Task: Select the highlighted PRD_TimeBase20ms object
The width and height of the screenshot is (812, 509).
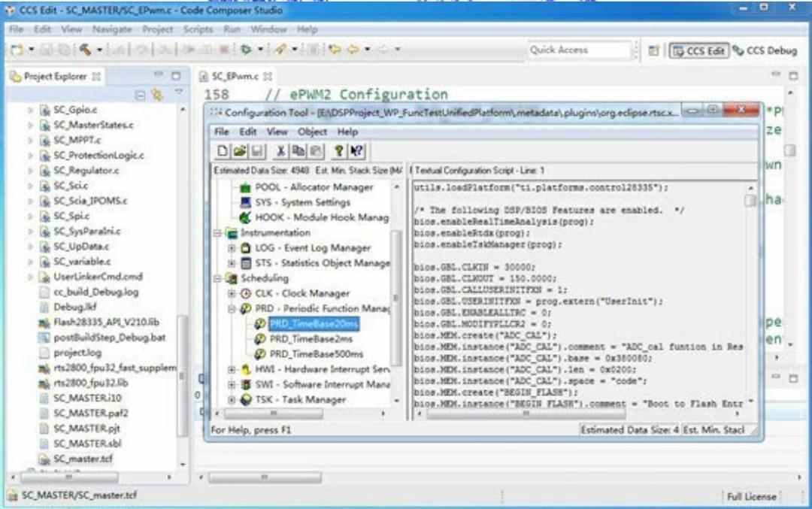Action: click(314, 323)
